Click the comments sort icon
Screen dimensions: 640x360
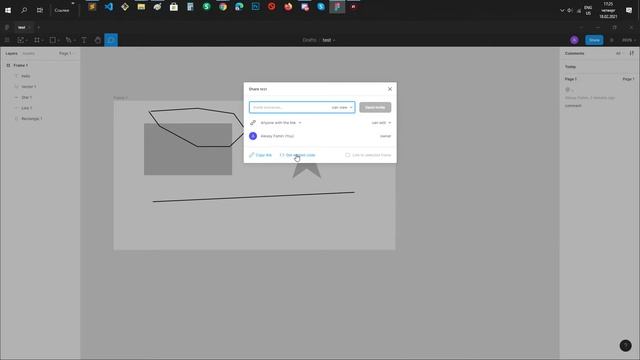coord(631,53)
